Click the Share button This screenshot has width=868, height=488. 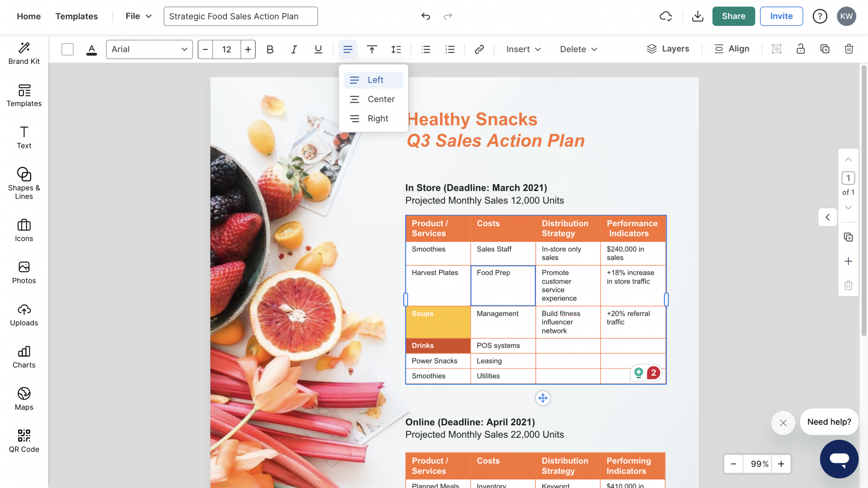[733, 16]
